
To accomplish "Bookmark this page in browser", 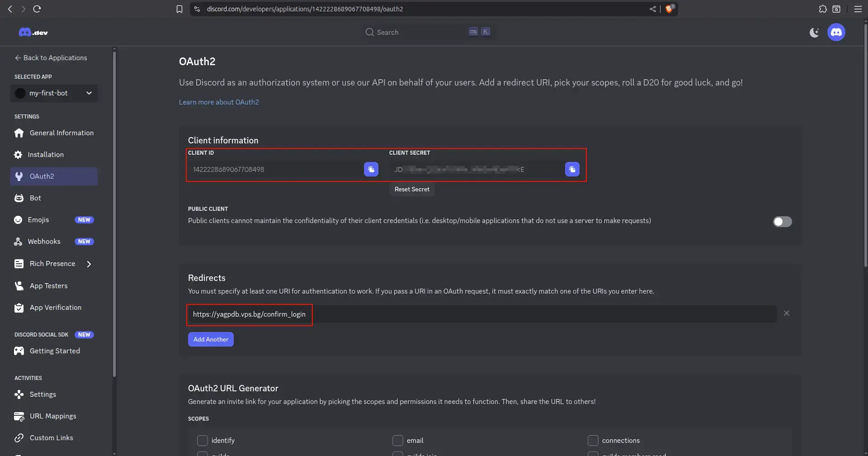I will tap(179, 9).
